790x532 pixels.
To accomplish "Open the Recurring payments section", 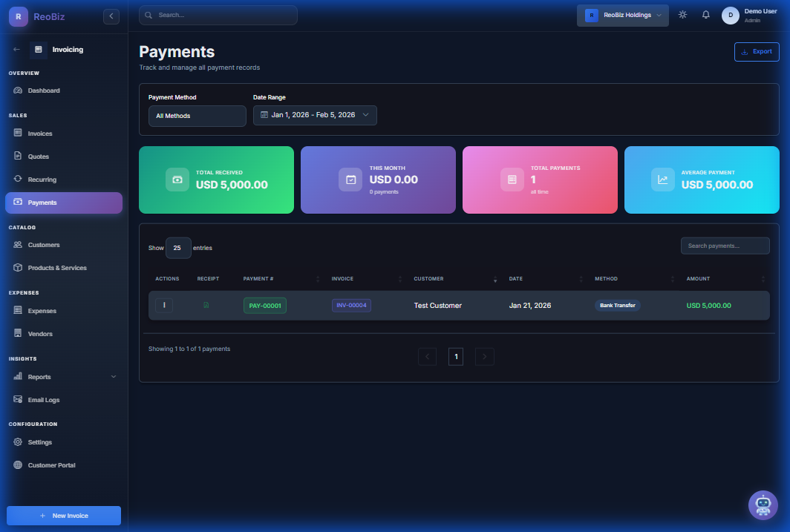I will point(41,179).
